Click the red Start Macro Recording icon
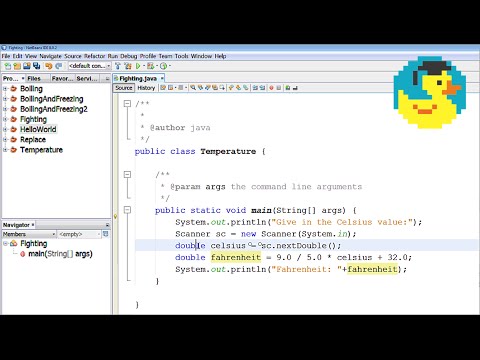Image resolution: width=480 pixels, height=360 pixels. click(x=271, y=88)
